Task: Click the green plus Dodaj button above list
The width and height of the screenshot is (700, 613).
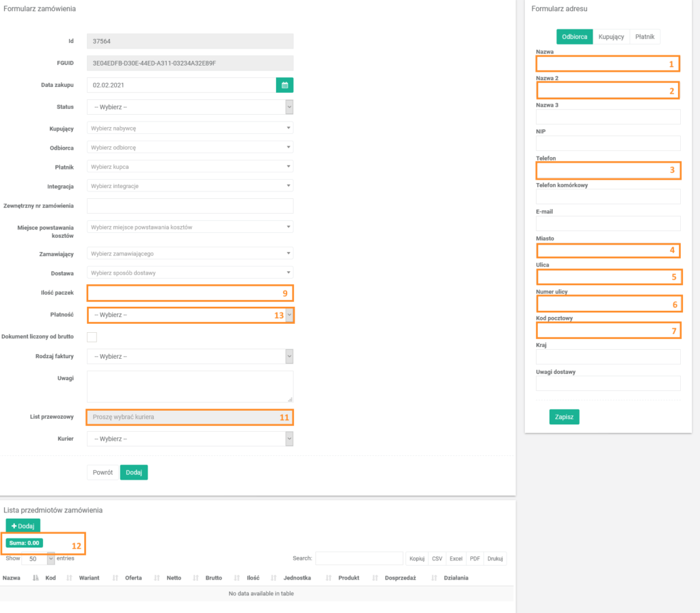Action: (23, 526)
